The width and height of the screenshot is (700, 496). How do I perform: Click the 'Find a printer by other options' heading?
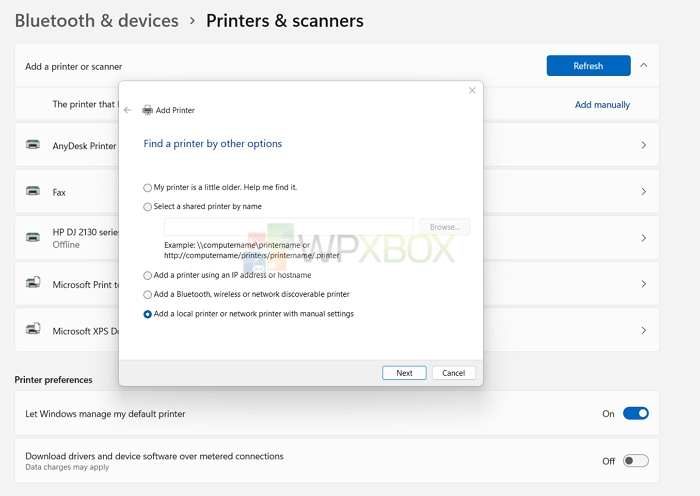[212, 144]
